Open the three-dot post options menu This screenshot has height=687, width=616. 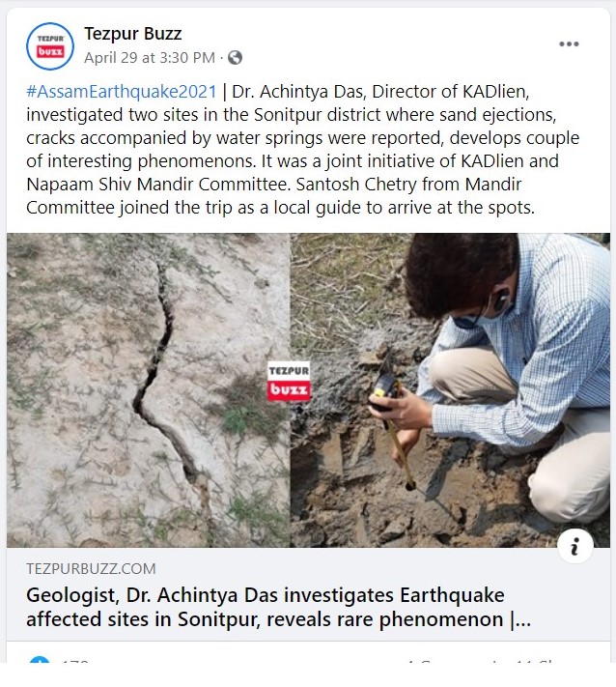[569, 44]
